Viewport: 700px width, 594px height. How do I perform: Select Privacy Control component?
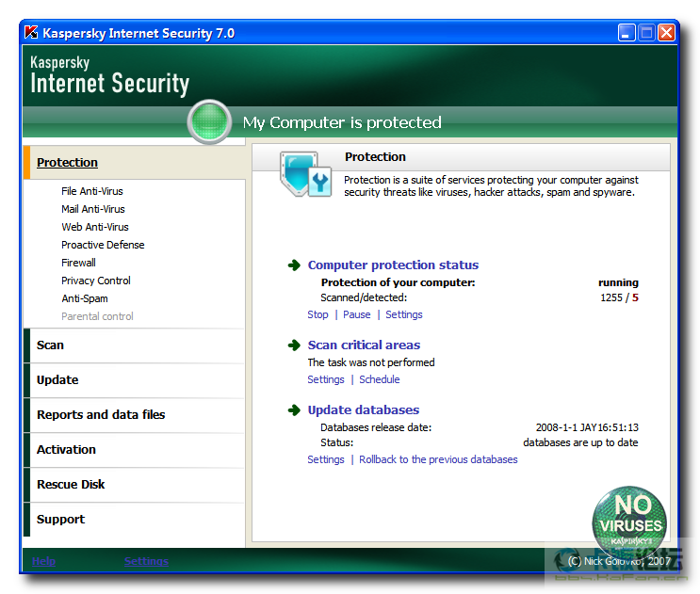tap(95, 281)
